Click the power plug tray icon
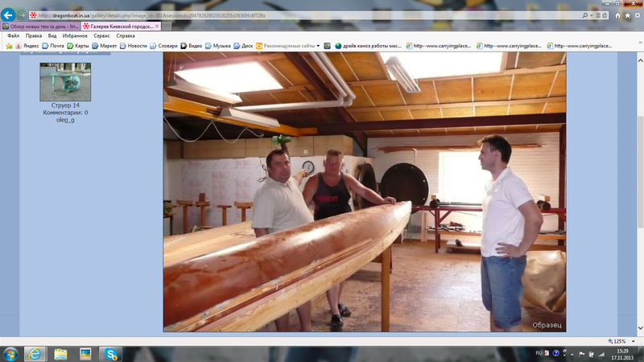The image size is (644, 362). pyautogui.click(x=592, y=354)
